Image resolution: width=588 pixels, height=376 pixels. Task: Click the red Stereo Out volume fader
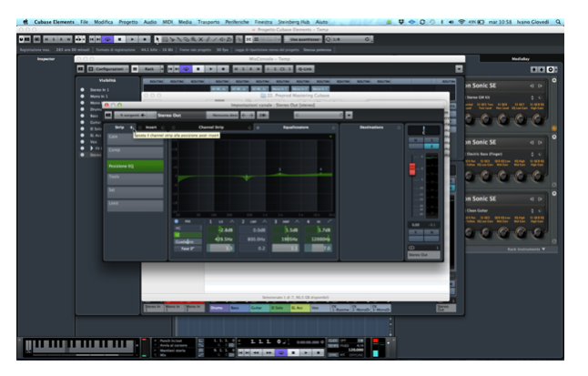(x=412, y=169)
